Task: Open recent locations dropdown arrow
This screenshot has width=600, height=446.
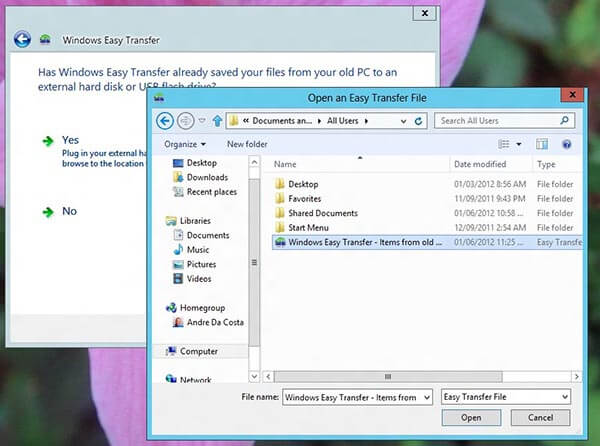Action: pyautogui.click(x=202, y=121)
